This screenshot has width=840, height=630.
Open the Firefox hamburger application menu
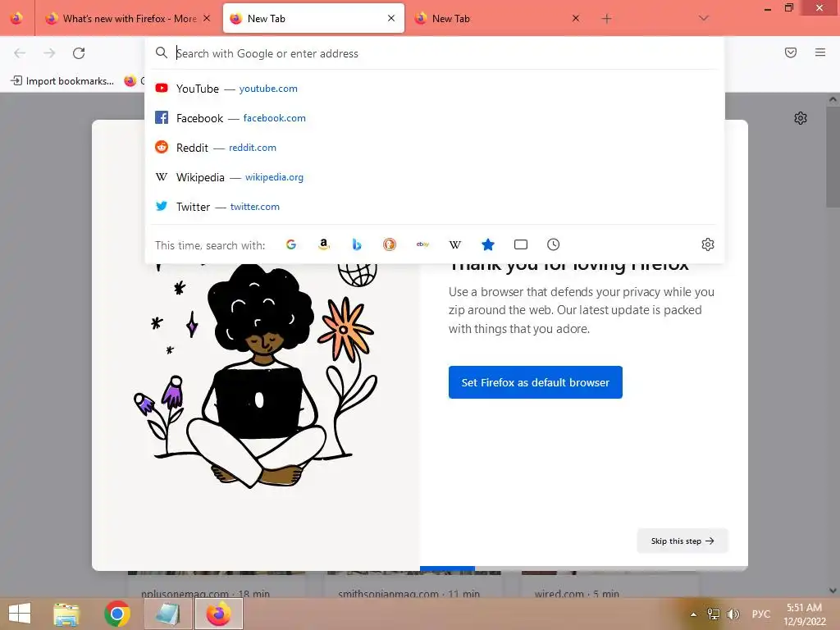coord(820,52)
